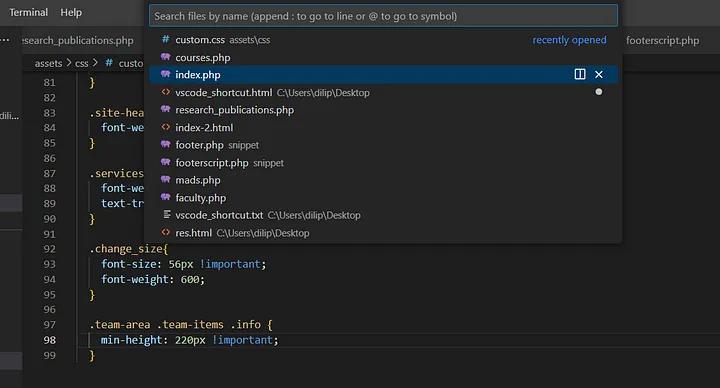The image size is (720, 388).
Task: Open vscode_shortcut.html from Desktop
Action: click(383, 92)
